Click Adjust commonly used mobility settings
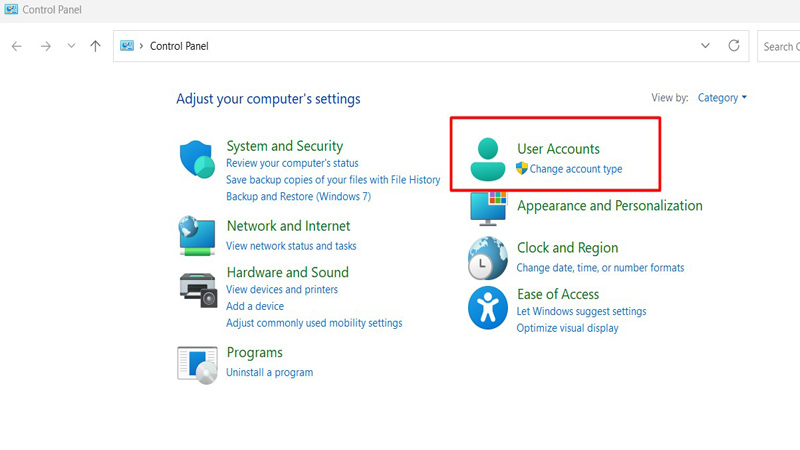 tap(314, 323)
